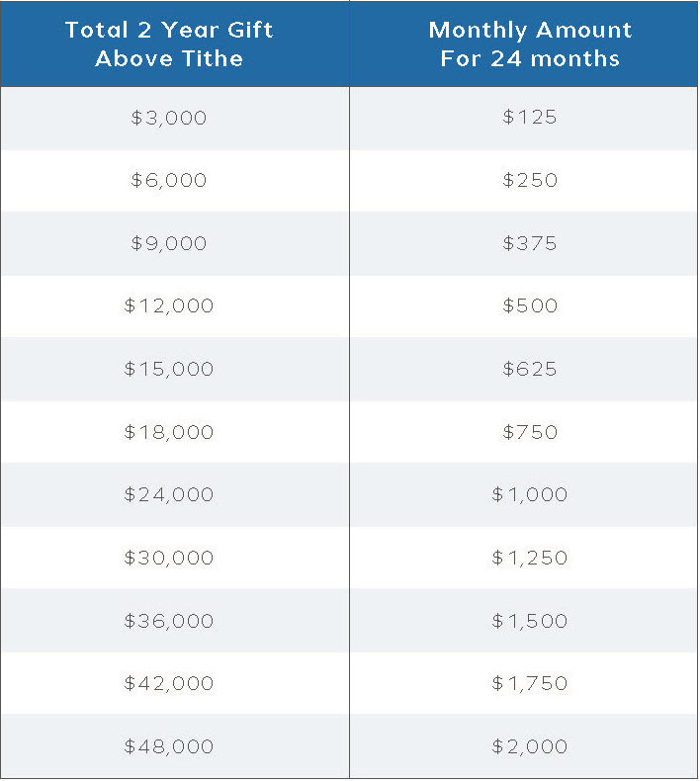Click the $2,000 monthly amount cell

pyautogui.click(x=530, y=746)
